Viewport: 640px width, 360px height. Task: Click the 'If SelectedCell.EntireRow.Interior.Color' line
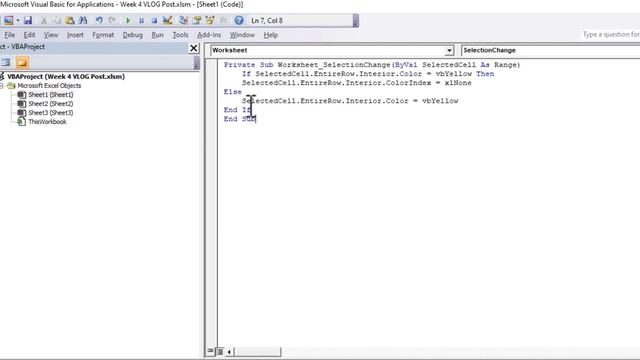[368, 74]
